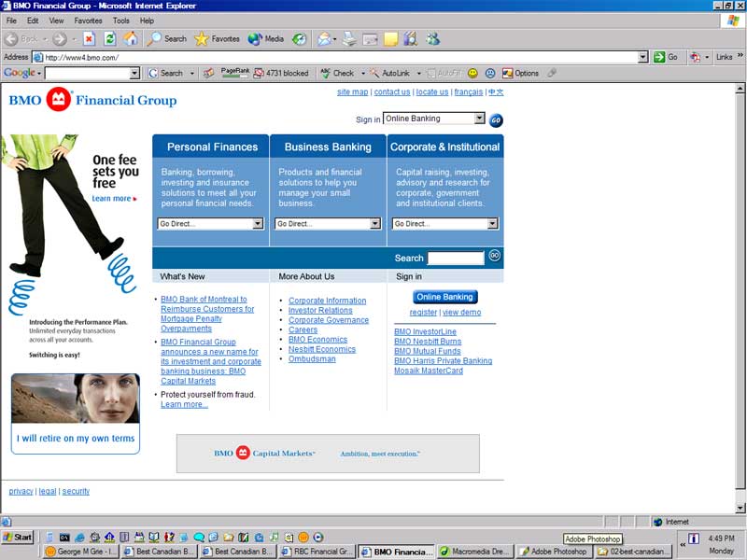The image size is (747, 560).
Task: Click the Stop button in the browser toolbar
Action: [x=89, y=39]
